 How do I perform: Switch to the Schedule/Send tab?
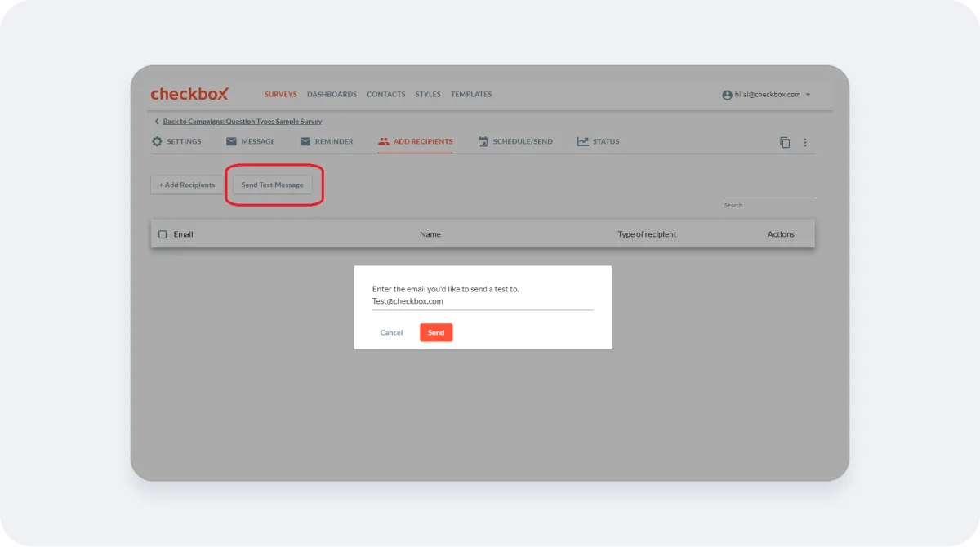(x=514, y=141)
